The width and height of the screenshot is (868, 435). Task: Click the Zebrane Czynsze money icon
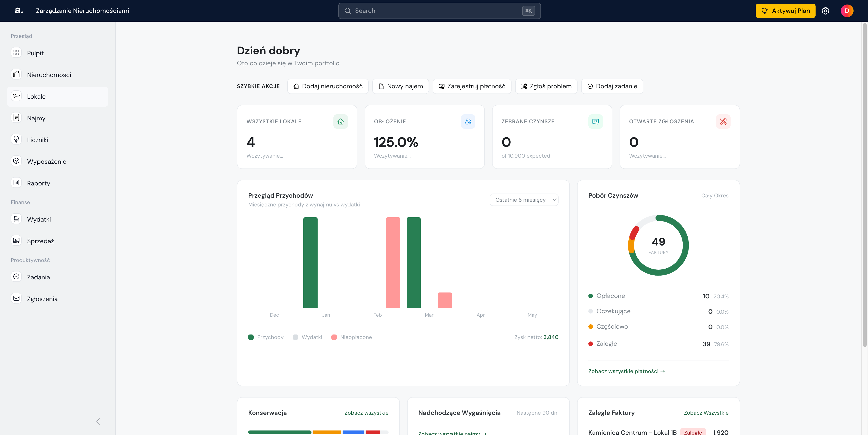pyautogui.click(x=595, y=122)
